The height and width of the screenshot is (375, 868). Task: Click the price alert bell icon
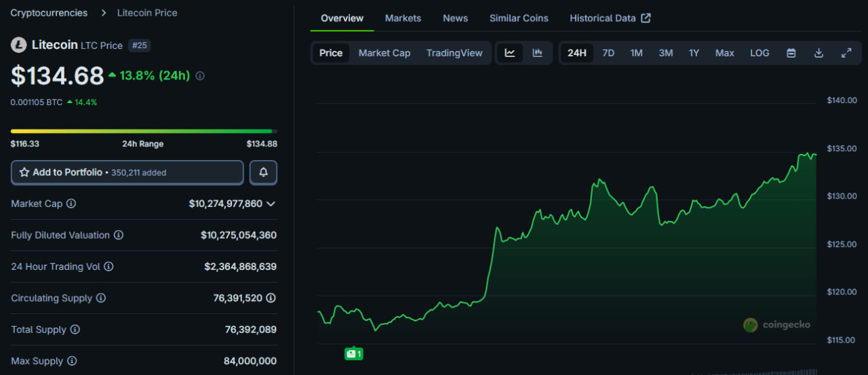(263, 173)
